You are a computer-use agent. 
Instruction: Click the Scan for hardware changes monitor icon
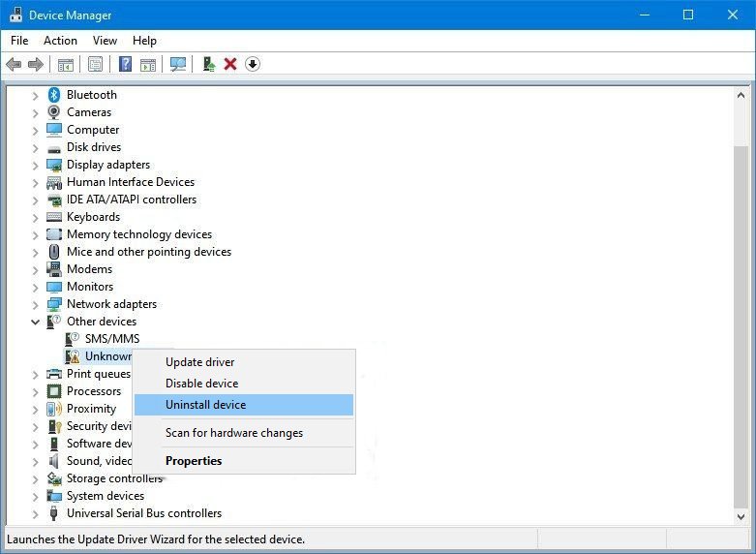178,64
